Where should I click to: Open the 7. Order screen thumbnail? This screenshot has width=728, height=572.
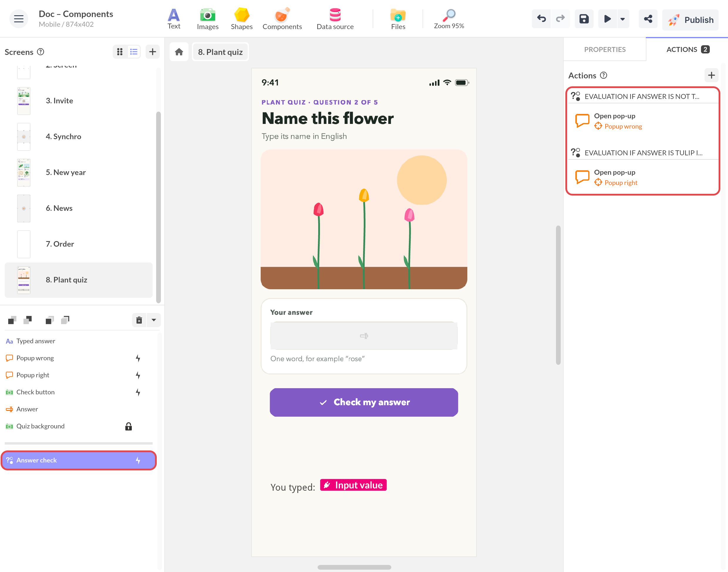click(x=24, y=244)
